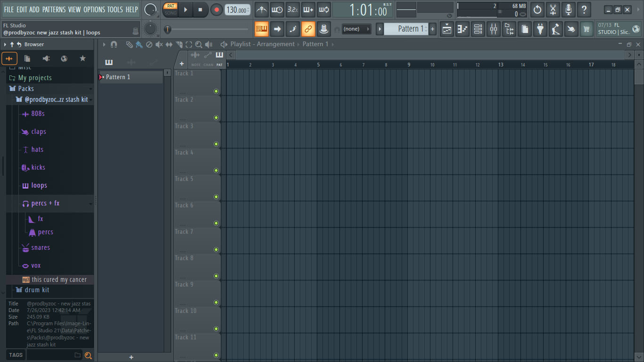The image size is (644, 362).
Task: Open the Mixer icon
Action: (x=494, y=29)
